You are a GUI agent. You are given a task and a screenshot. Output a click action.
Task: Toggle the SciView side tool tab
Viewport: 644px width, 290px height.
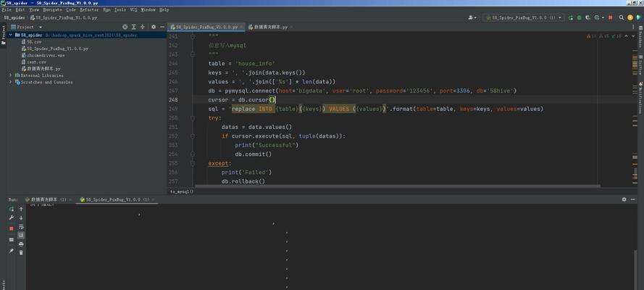[x=640, y=65]
